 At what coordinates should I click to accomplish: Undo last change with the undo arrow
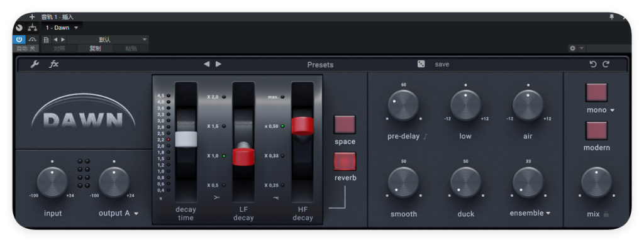(x=592, y=64)
